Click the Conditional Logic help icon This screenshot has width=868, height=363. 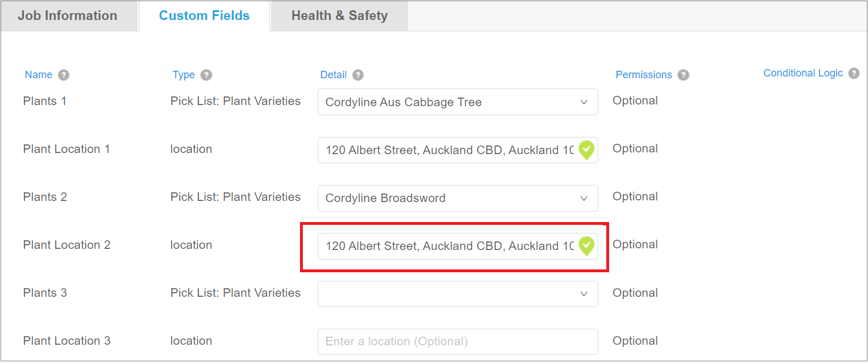point(854,72)
